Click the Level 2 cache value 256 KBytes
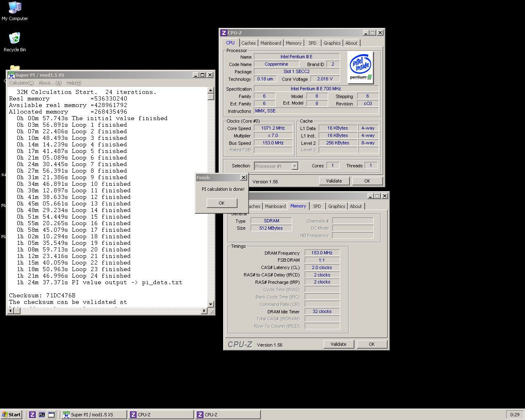 tap(338, 143)
